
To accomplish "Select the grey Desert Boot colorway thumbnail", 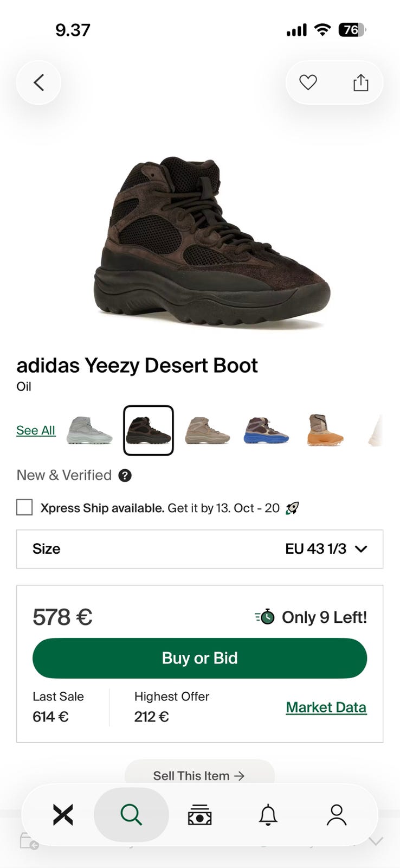I will click(89, 430).
